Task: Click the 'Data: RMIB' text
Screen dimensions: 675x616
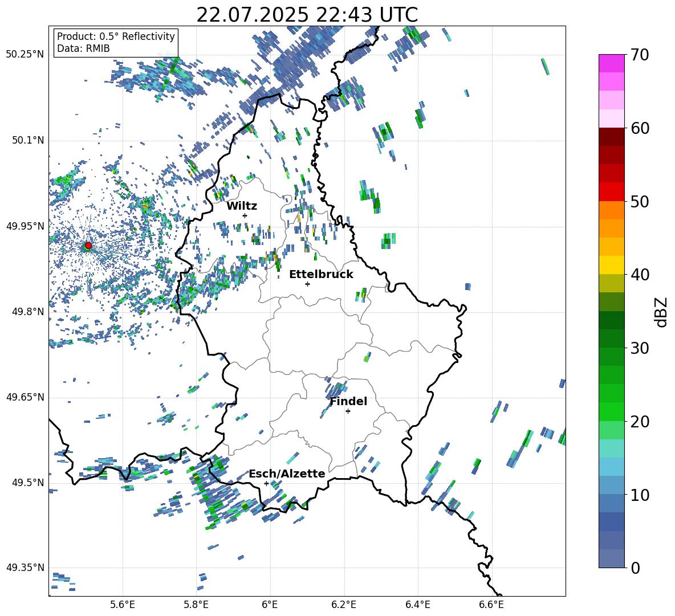Action: 83,48
